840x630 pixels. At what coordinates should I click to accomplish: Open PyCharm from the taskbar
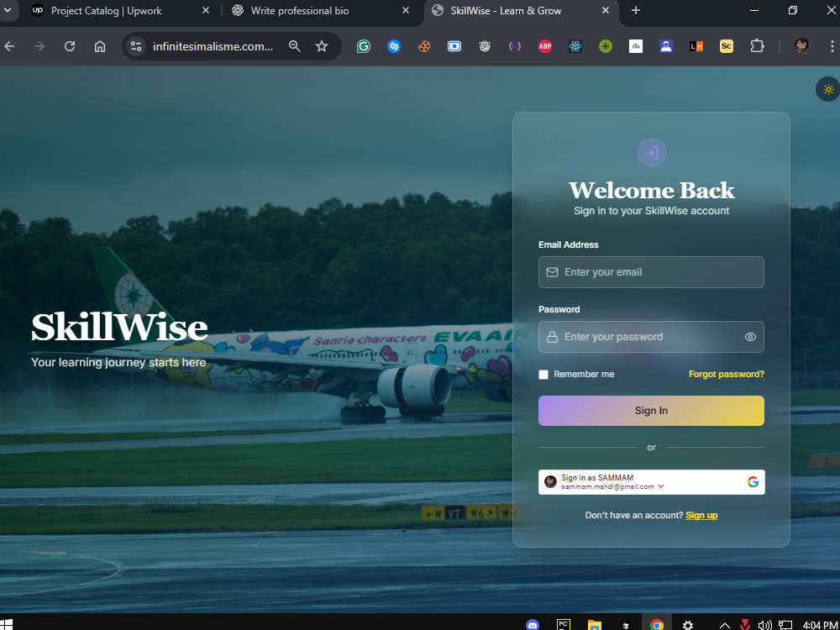tap(564, 625)
